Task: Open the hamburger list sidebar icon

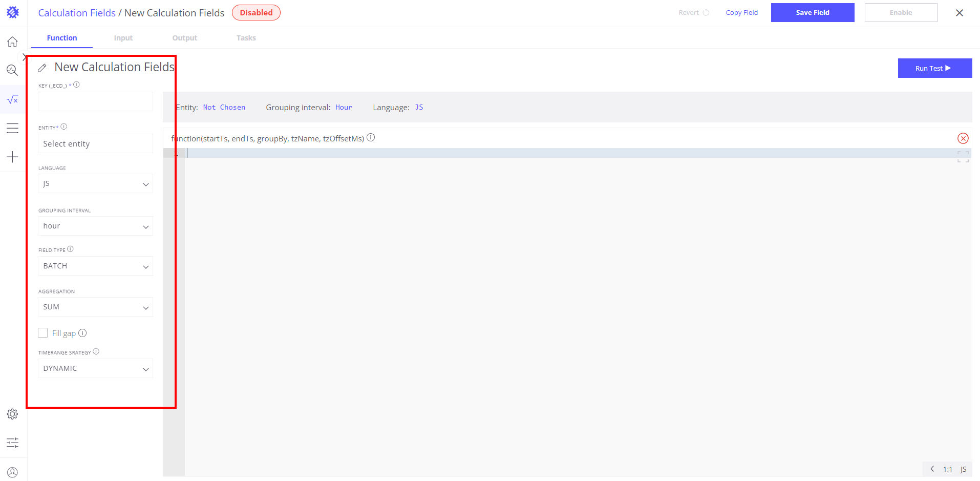Action: [x=12, y=128]
